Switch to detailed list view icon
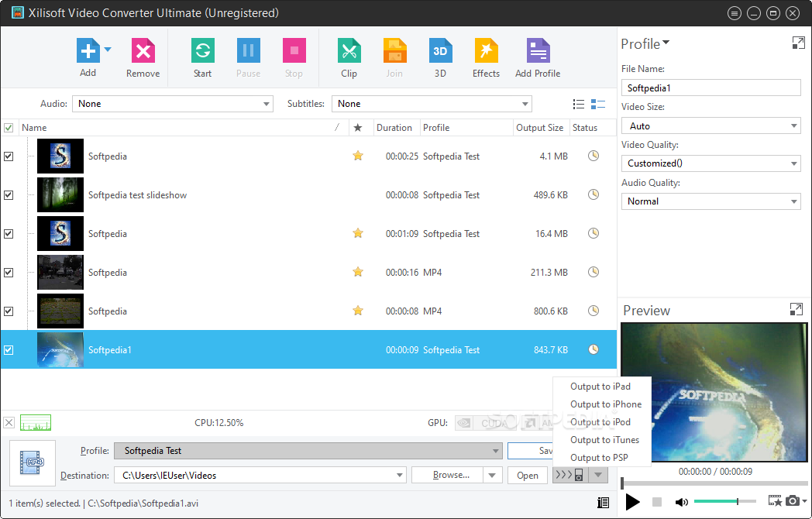The image size is (812, 519). [598, 104]
